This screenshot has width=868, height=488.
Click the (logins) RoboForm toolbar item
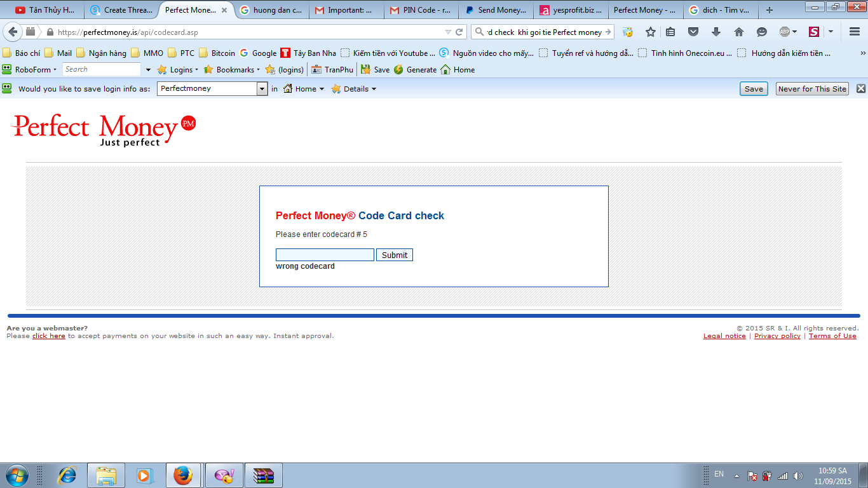285,70
